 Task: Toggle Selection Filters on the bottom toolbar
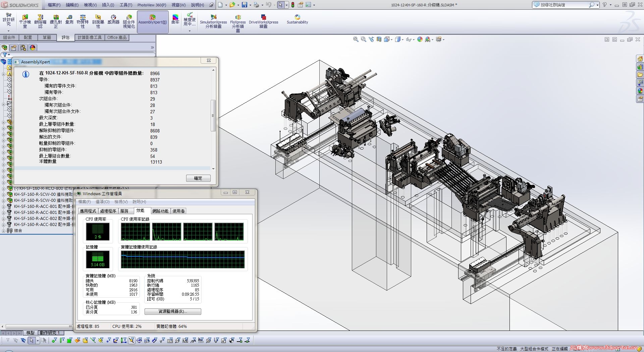tap(8, 341)
